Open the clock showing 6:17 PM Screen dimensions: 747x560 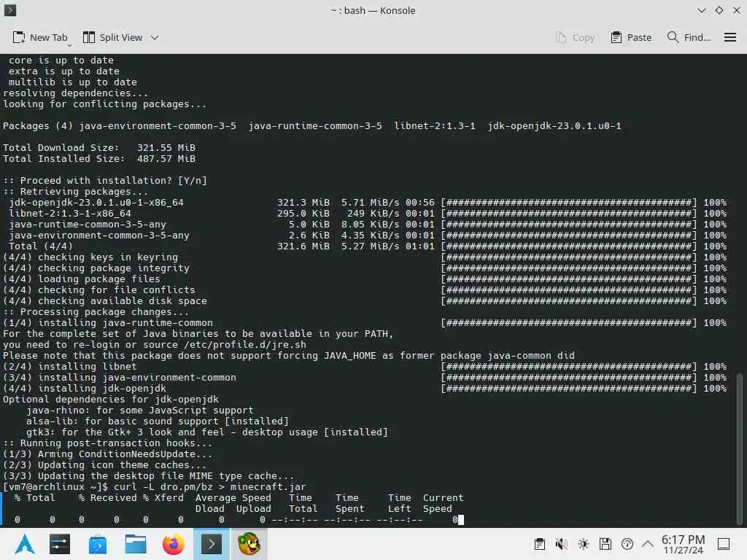[x=683, y=544]
